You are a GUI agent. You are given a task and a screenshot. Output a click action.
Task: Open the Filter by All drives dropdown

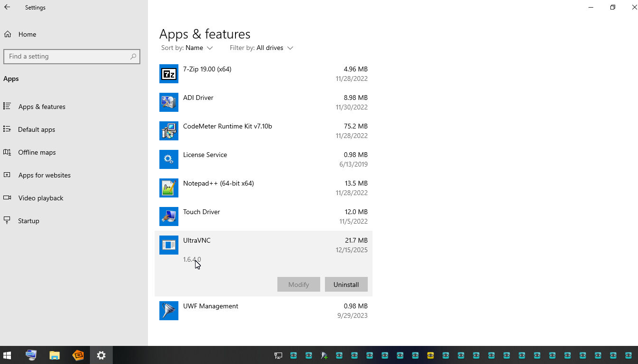[x=261, y=48]
